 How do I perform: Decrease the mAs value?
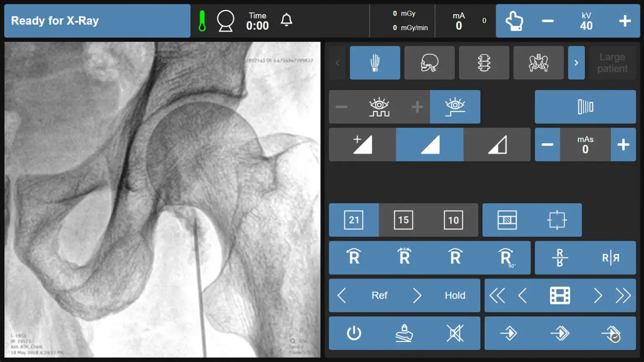(548, 145)
